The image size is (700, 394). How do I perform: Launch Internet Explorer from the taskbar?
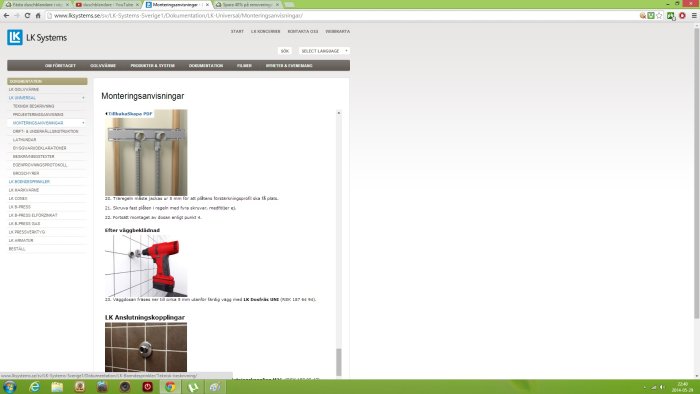point(34,387)
